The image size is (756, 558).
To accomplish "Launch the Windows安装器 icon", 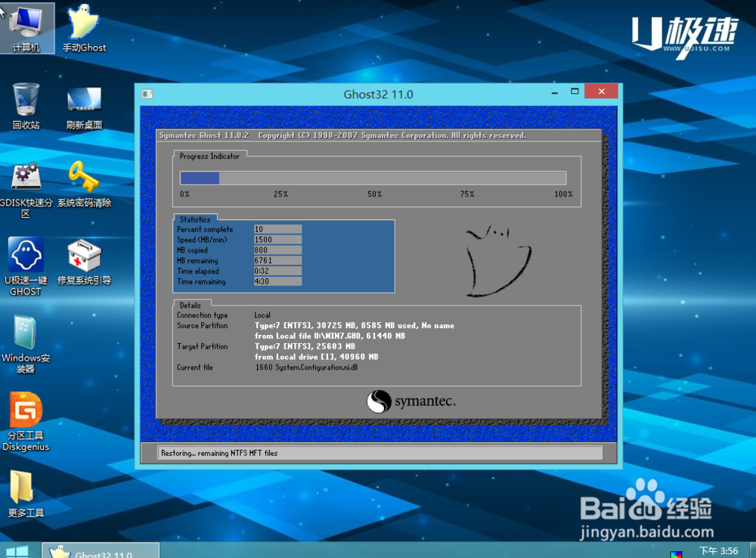I will (26, 344).
